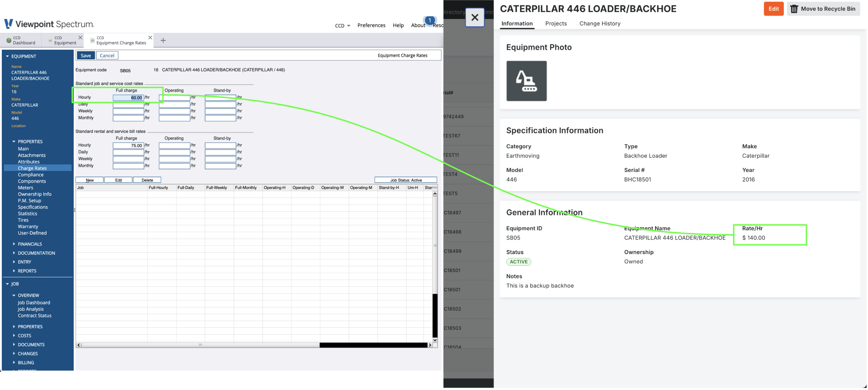
Task: Click the New button in job rates section
Action: click(90, 179)
